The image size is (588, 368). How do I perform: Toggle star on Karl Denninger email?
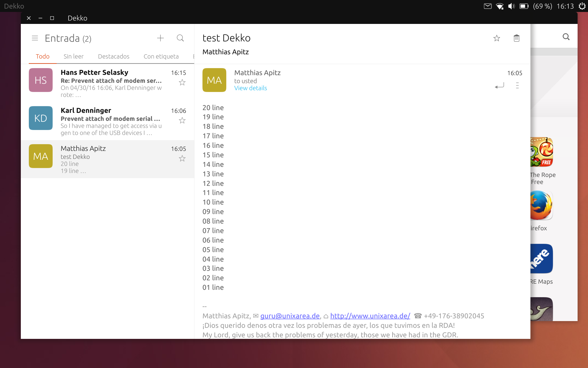[x=182, y=121]
